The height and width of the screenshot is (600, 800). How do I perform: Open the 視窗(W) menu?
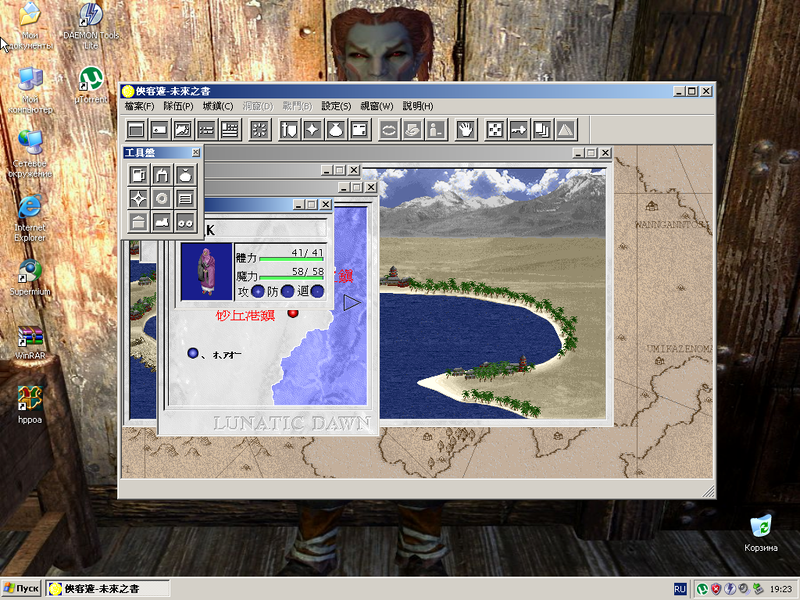tap(377, 106)
